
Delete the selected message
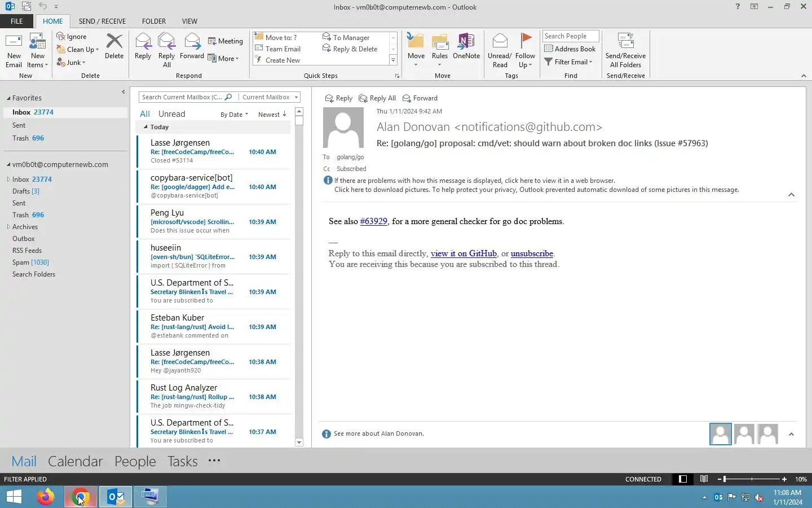tap(114, 46)
